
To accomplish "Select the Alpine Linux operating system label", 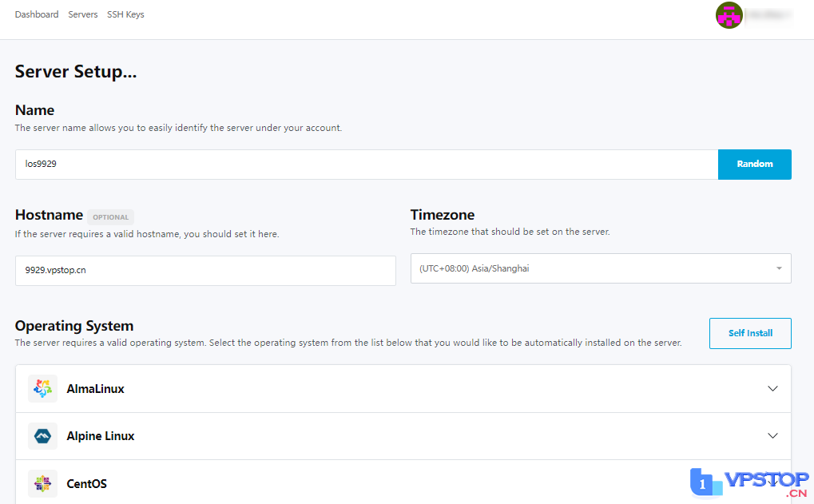I will coord(101,436).
